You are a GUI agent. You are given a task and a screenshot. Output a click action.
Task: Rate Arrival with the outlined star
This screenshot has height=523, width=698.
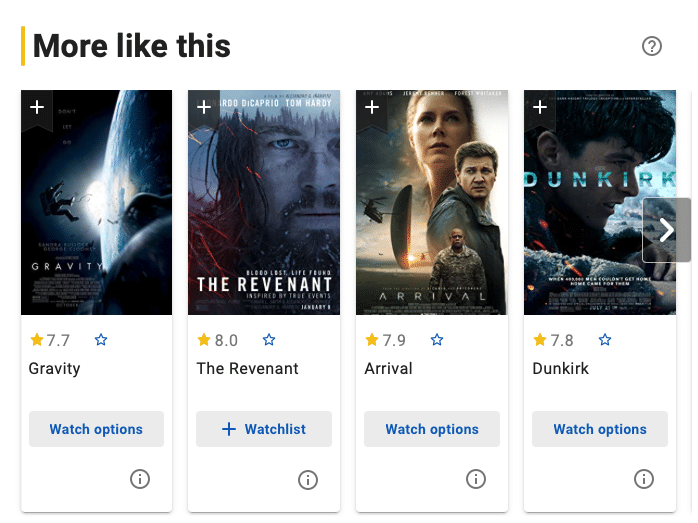[x=437, y=340]
